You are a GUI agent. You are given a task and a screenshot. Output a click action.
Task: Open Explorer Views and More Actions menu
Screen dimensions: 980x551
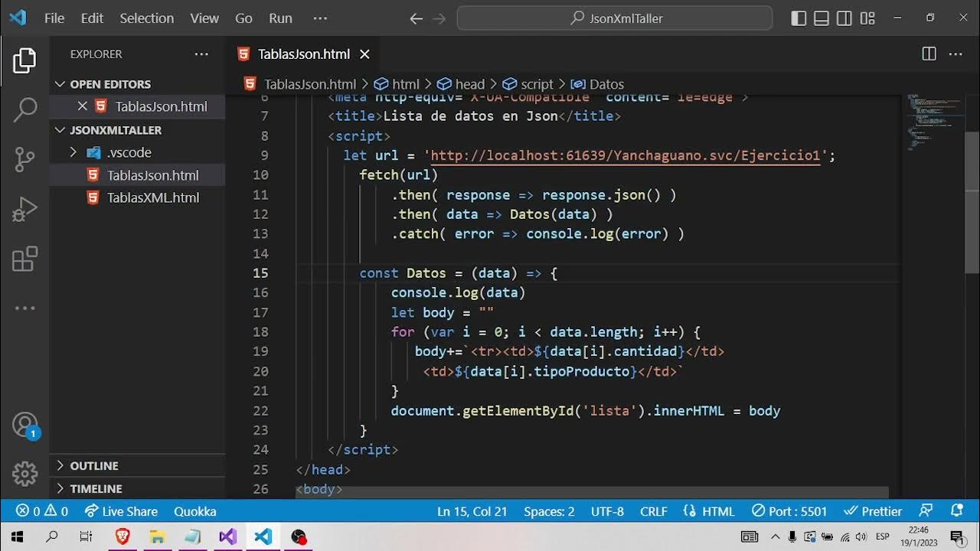[201, 54]
